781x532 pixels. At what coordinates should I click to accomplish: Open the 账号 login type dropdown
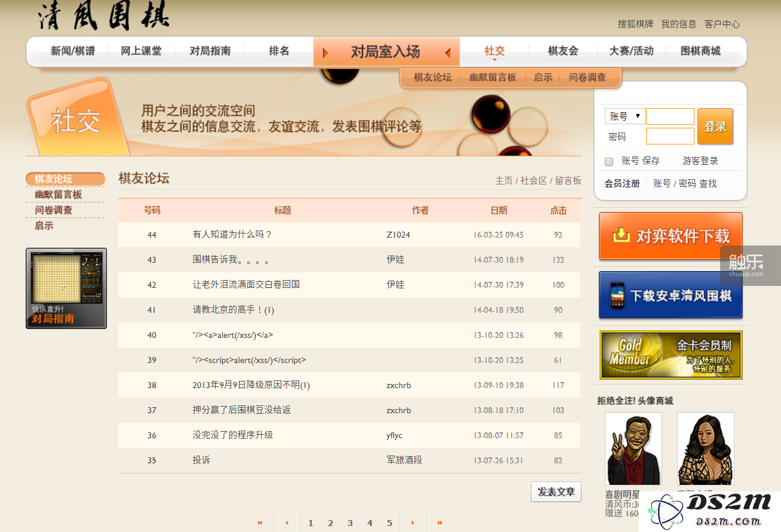tap(624, 116)
